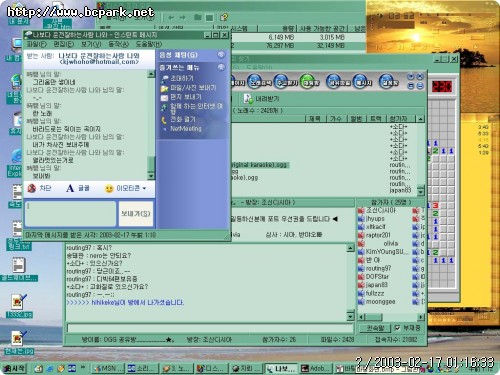Switch to MSN taskbar button
Screen dimensions: 500x375
pos(108,368)
